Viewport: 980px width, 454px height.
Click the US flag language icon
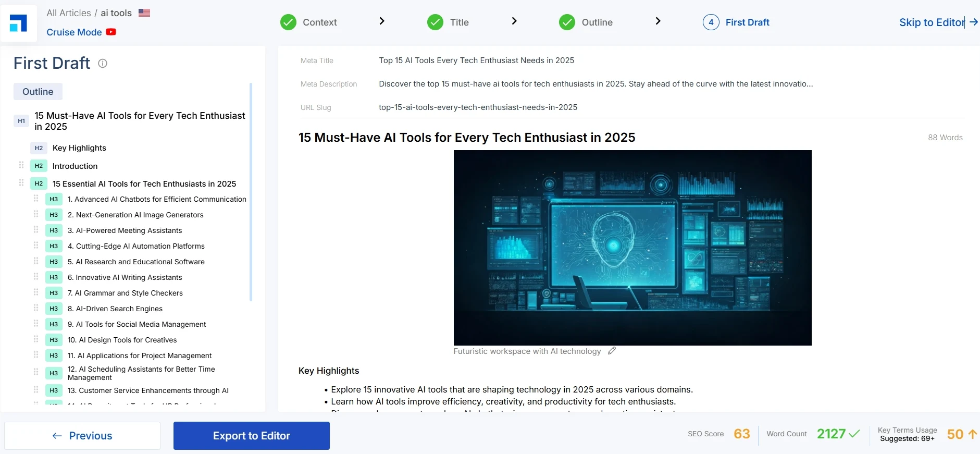pos(144,13)
